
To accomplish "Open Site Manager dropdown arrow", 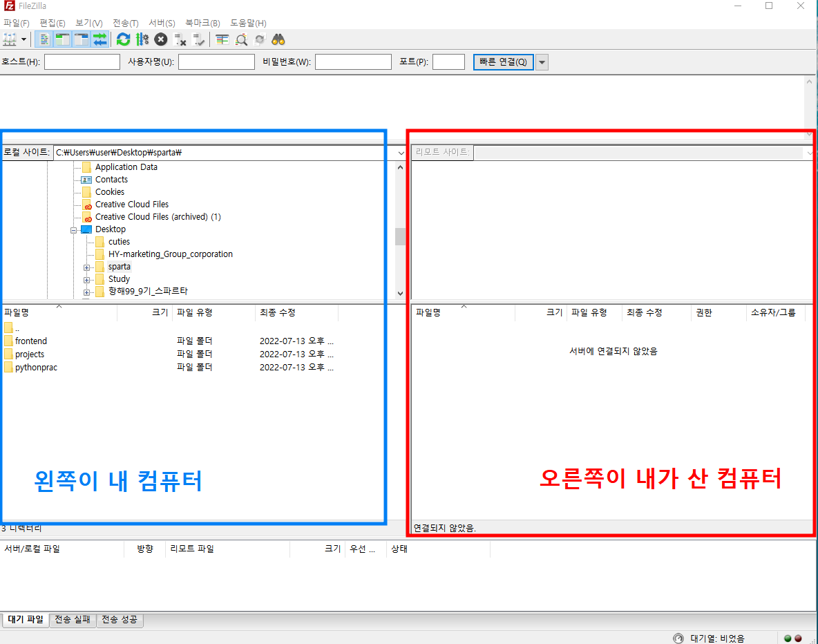I will click(23, 39).
